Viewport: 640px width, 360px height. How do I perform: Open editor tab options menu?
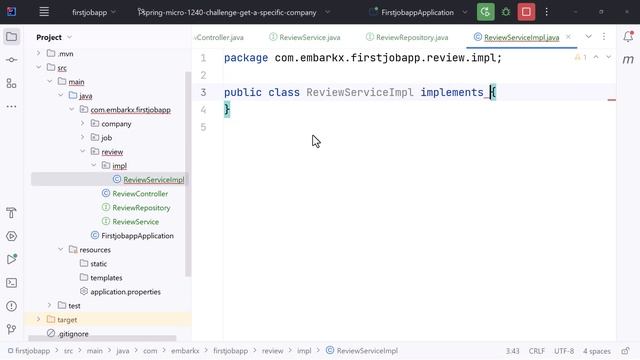pyautogui.click(x=604, y=37)
